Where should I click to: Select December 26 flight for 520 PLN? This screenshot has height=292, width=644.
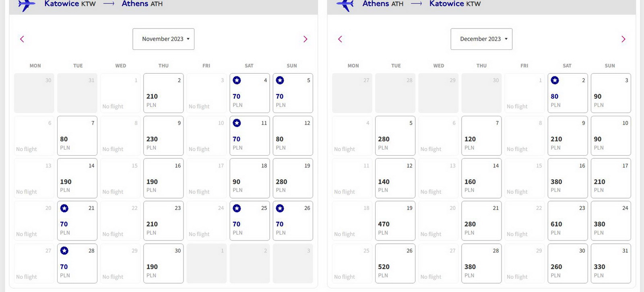(395, 263)
